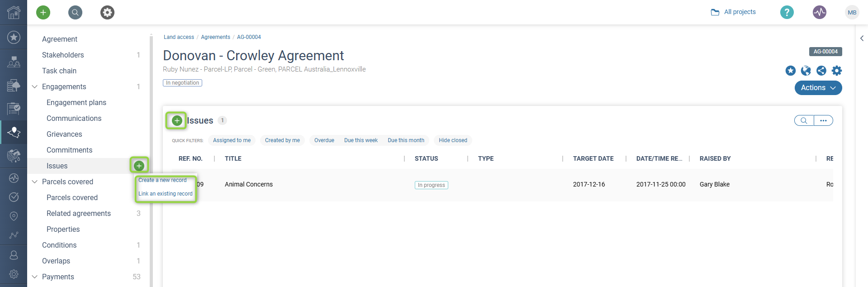
Task: Open the Agreements breadcrumb link
Action: [x=215, y=37]
